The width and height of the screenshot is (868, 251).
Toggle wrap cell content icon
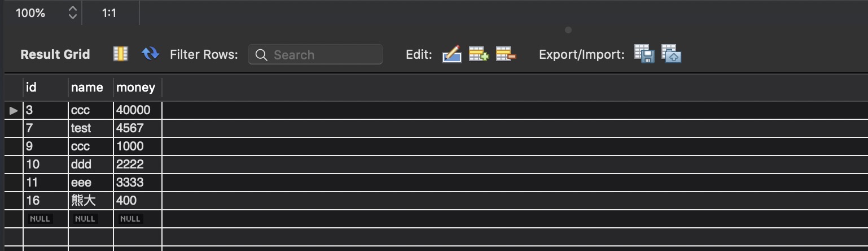(x=120, y=54)
